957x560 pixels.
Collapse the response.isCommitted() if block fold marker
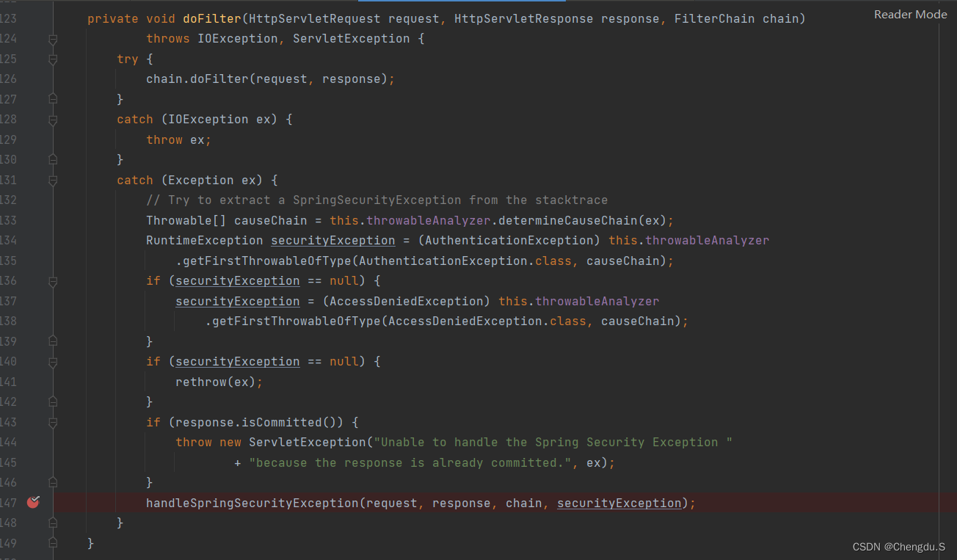52,422
